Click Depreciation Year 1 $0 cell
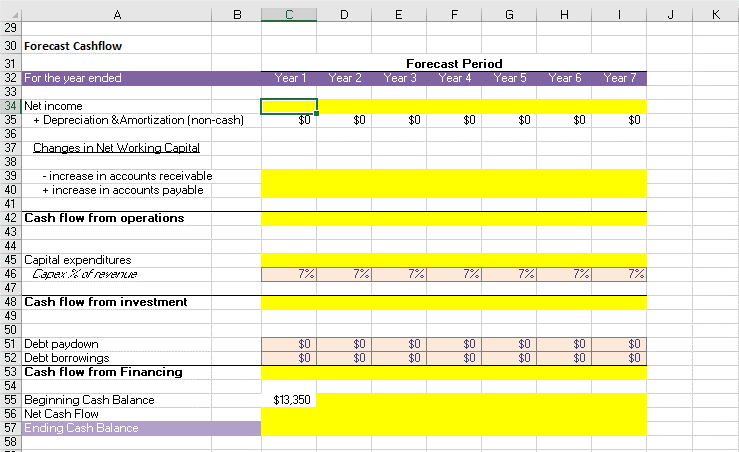739x452 pixels. tap(289, 120)
